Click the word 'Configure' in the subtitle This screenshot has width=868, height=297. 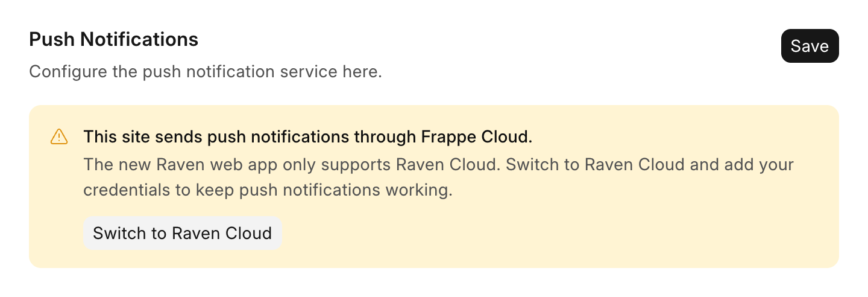(68, 72)
